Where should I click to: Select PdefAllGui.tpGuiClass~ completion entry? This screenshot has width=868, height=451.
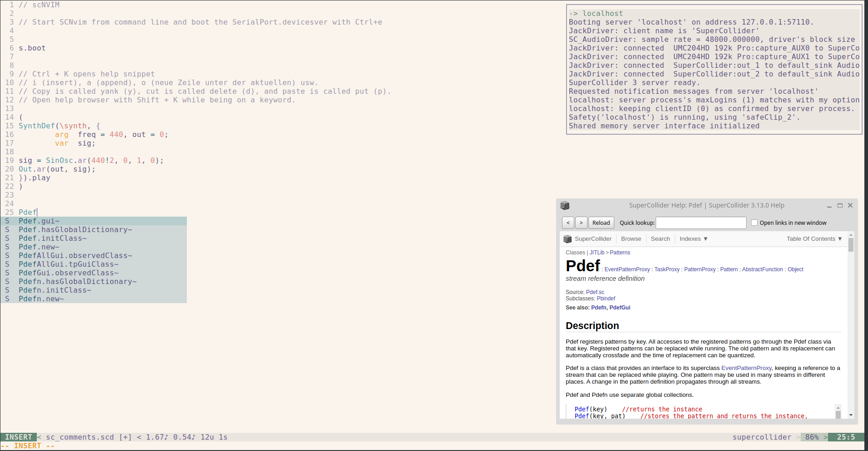point(94,264)
